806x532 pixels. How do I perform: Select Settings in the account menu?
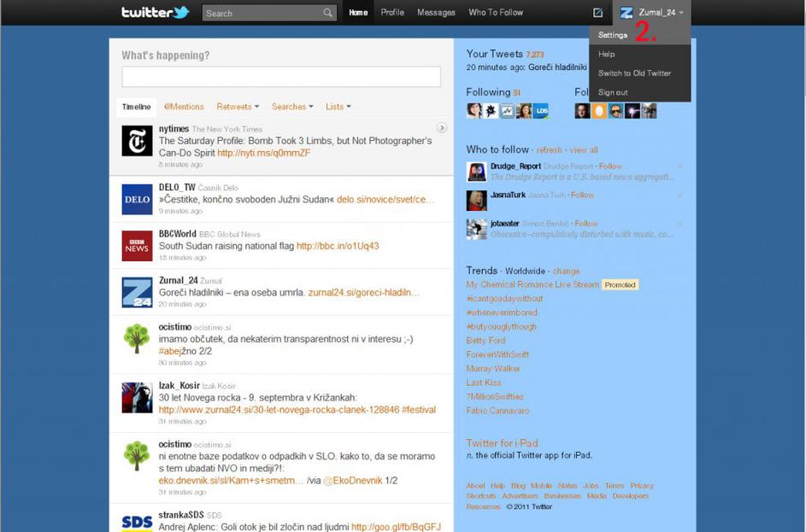click(613, 35)
